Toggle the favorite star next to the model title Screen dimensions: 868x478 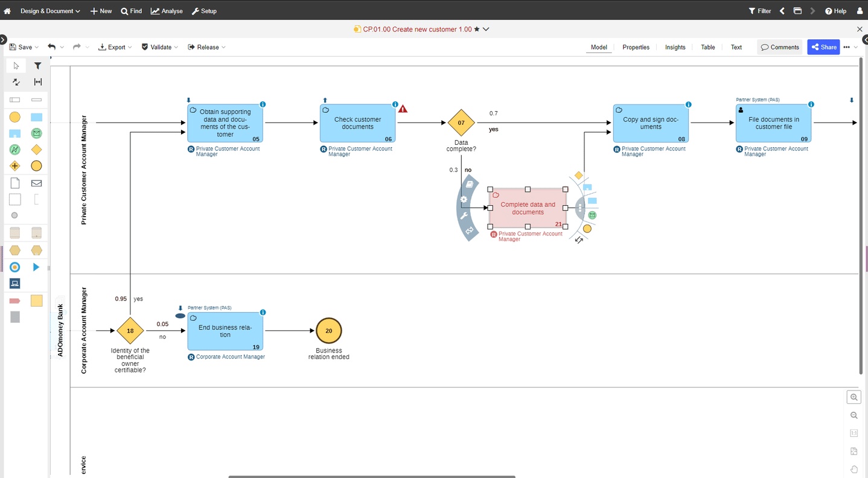(x=477, y=29)
